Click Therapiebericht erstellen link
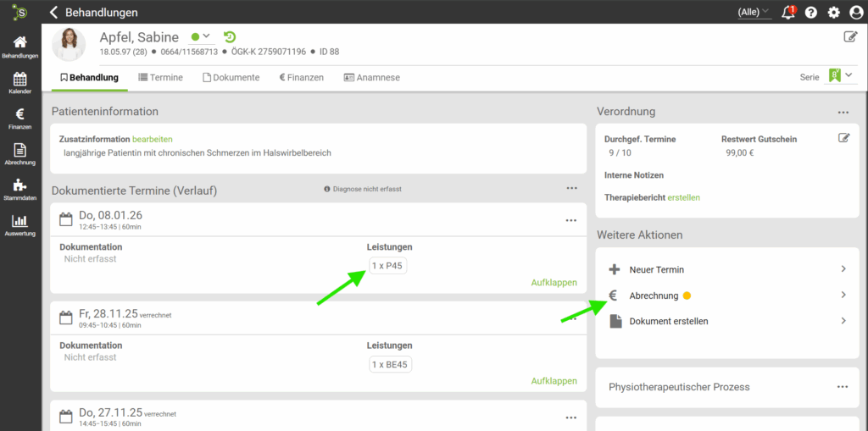The width and height of the screenshot is (868, 431). [x=683, y=197]
